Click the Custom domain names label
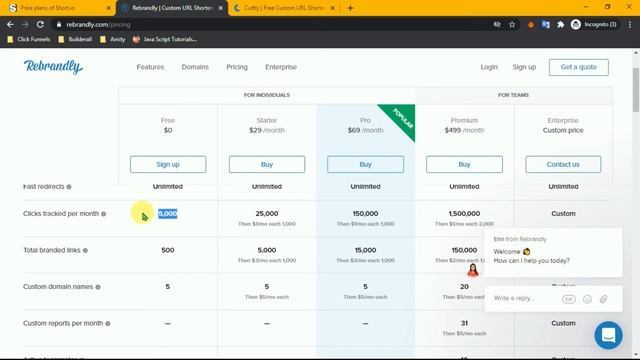Screen dimensions: 640x360 (x=58, y=287)
